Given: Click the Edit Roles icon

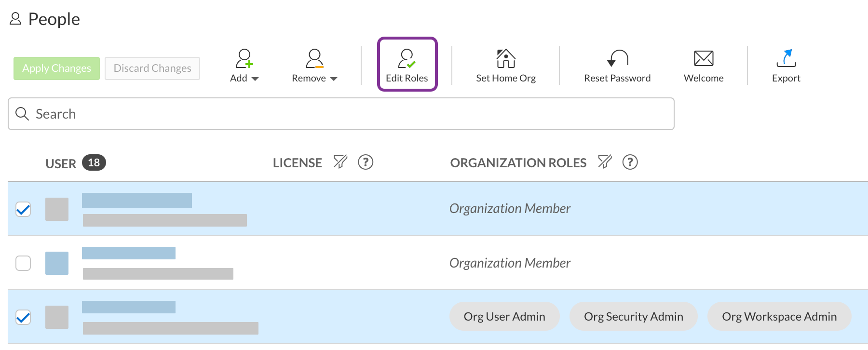Looking at the screenshot, I should pos(407,59).
